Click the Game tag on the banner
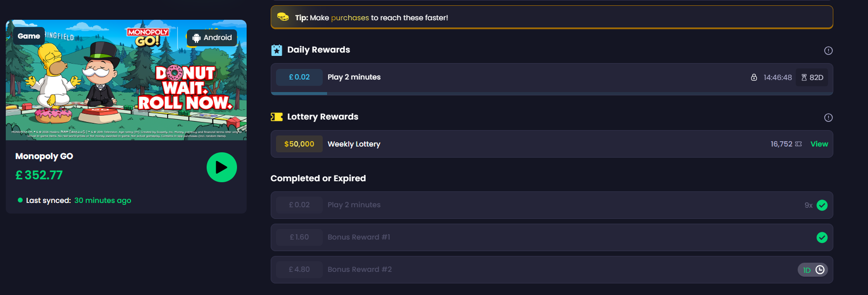This screenshot has width=868, height=295. (x=29, y=36)
